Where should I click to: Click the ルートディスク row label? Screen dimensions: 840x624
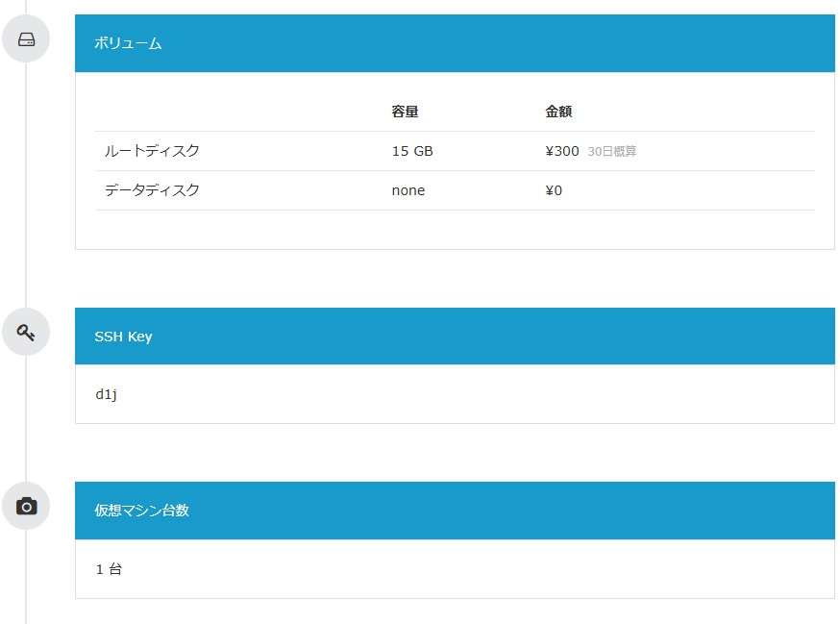[x=152, y=151]
